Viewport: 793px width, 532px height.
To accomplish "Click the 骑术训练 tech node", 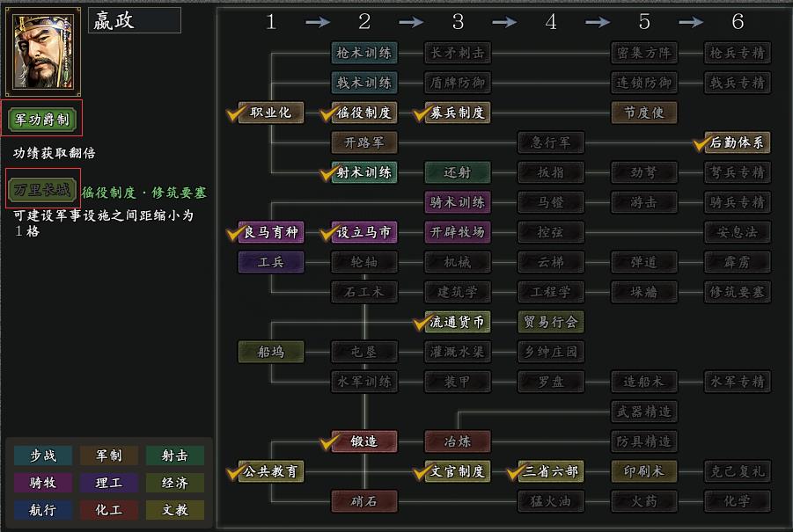I will (458, 202).
